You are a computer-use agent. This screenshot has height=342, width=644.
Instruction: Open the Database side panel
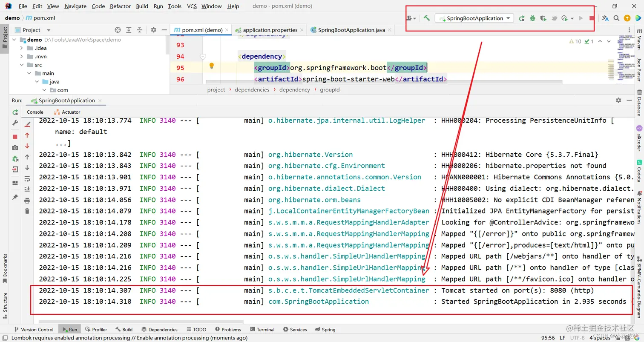tap(639, 103)
